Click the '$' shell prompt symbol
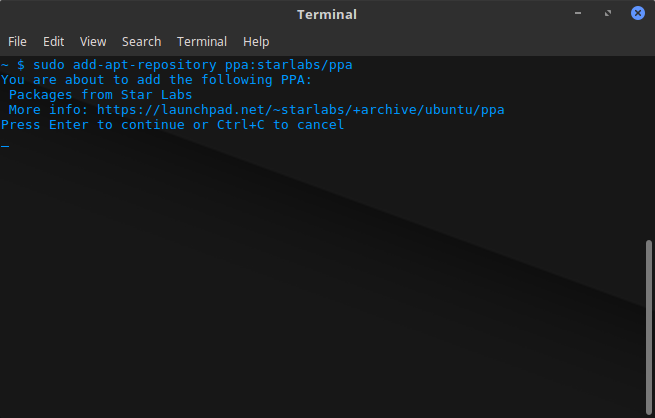 click(x=21, y=65)
